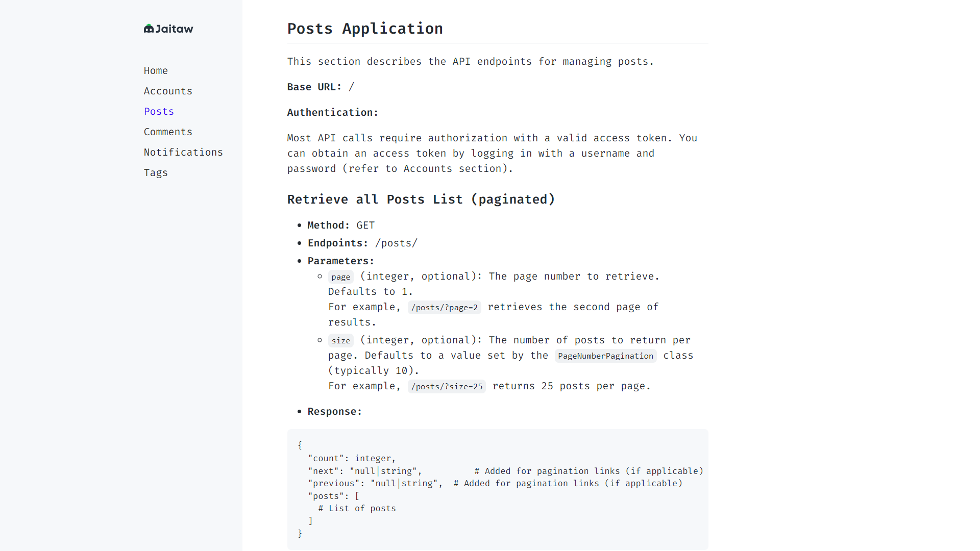Open the Tags page from sidebar

[x=156, y=172]
